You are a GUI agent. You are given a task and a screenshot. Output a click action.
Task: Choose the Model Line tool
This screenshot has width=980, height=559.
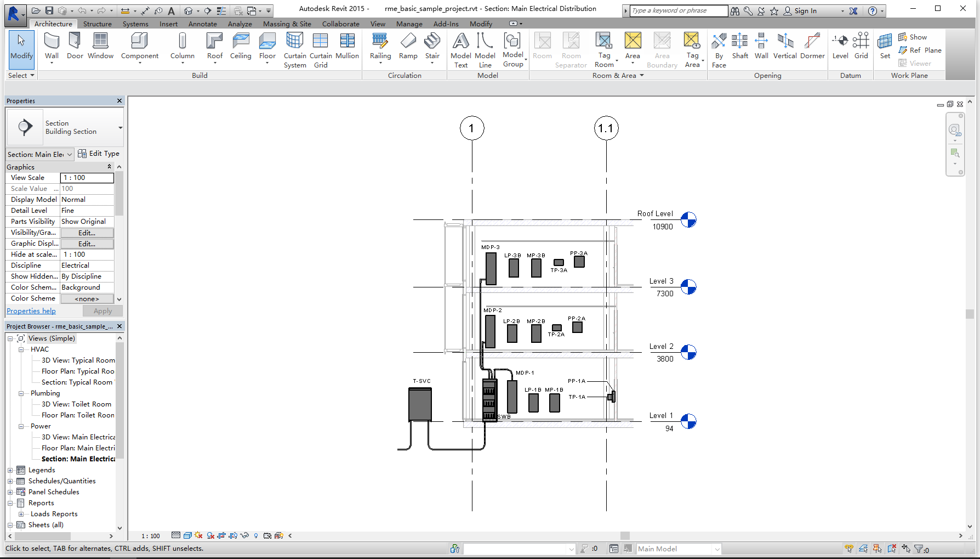485,50
